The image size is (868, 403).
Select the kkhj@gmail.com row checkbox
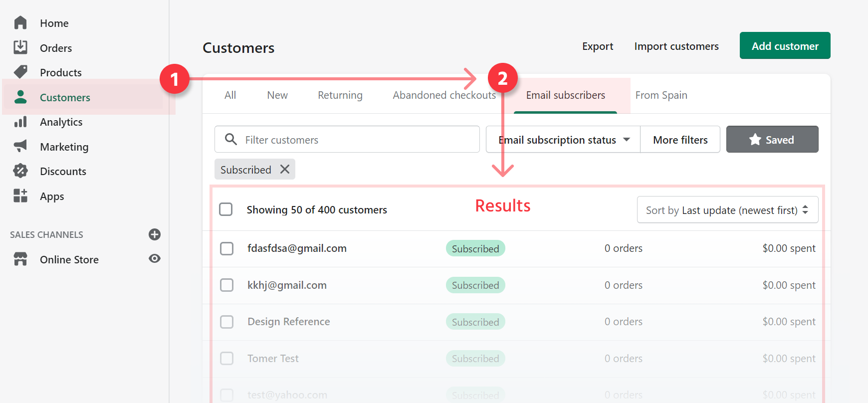pos(227,285)
